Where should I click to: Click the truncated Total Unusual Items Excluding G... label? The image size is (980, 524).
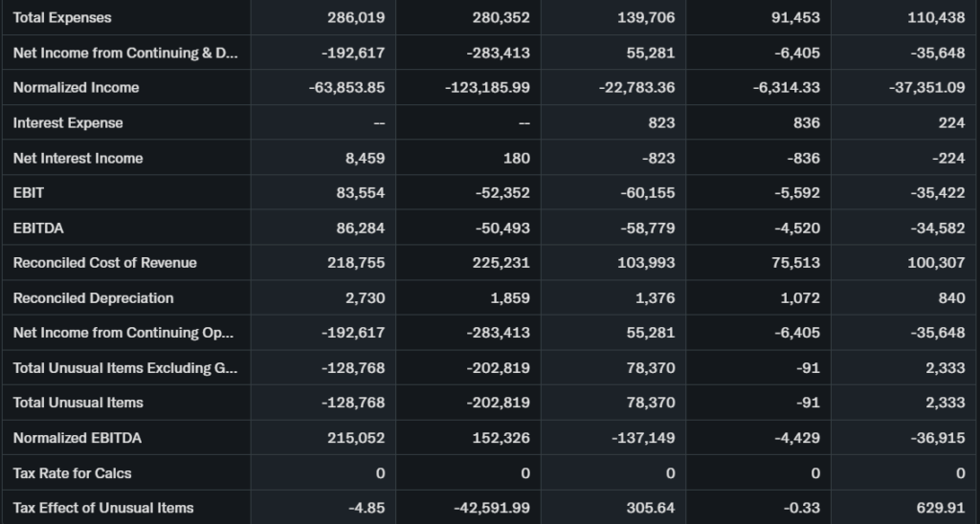pyautogui.click(x=124, y=367)
